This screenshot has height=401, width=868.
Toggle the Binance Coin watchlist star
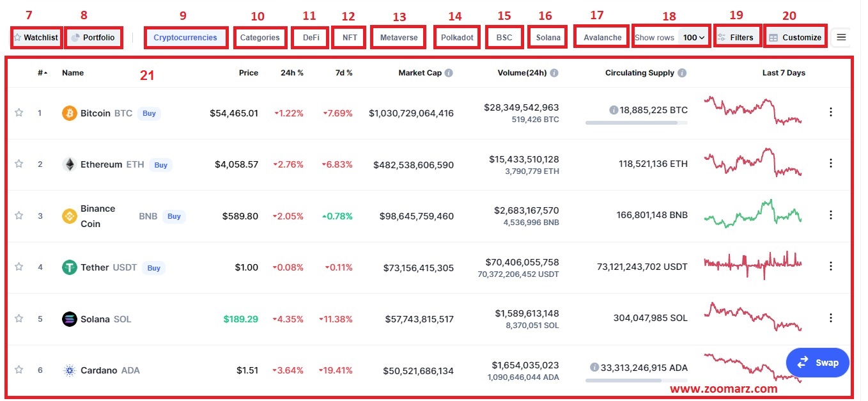(19, 216)
